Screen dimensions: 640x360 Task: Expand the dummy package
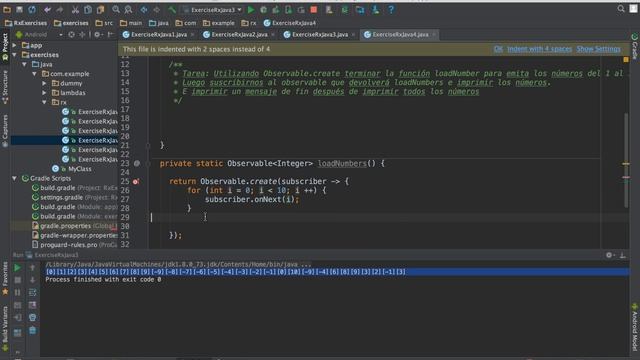pos(44,83)
